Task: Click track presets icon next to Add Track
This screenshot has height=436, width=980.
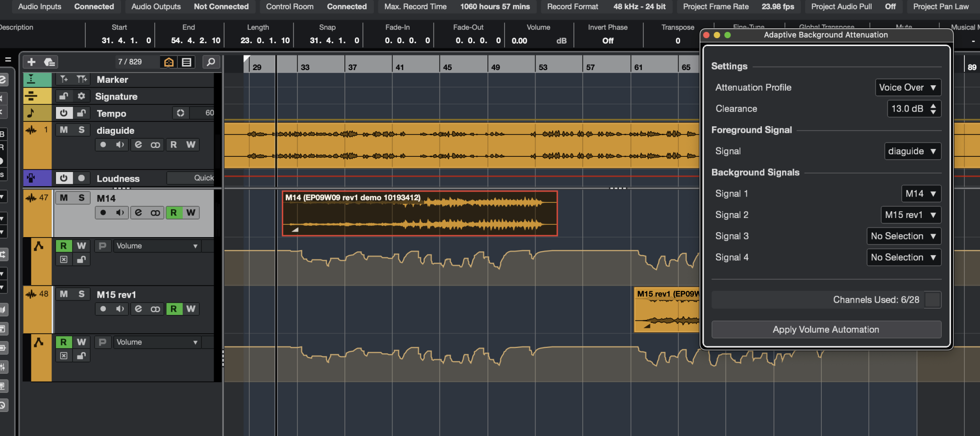Action: click(49, 62)
